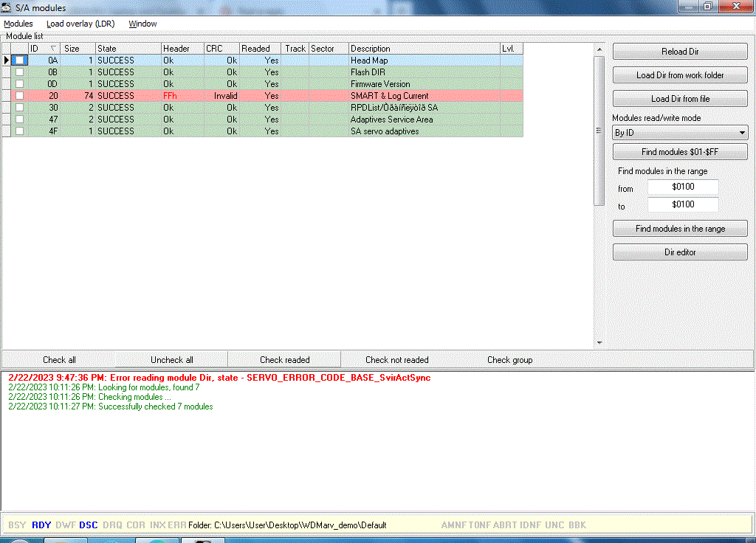Select the Adaptives Service Area description cell
Viewport: 756px width, 543px height.
tap(425, 120)
